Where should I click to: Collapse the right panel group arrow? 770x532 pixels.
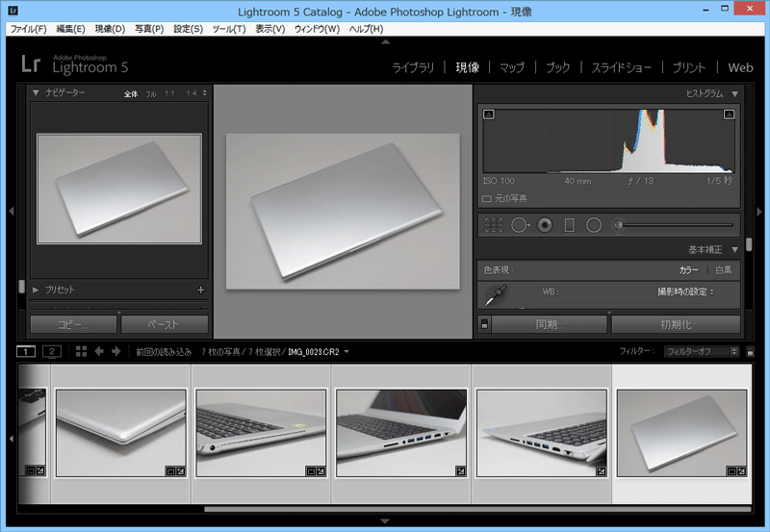coord(759,212)
